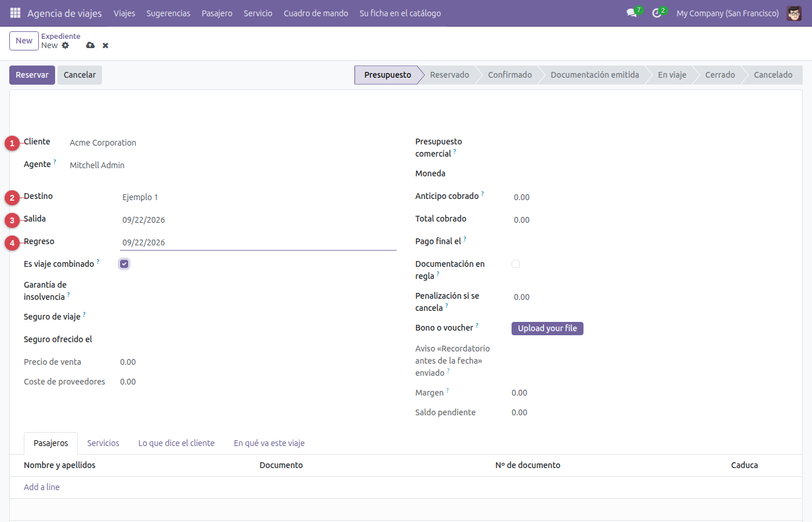
Task: Open the Pasajero menu
Action: pos(217,13)
